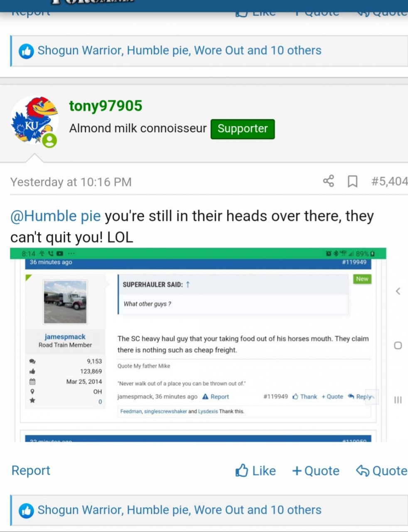Image resolution: width=408 pixels, height=532 pixels.
Task: Click the green online status indicator on the avatar
Action: (x=49, y=140)
